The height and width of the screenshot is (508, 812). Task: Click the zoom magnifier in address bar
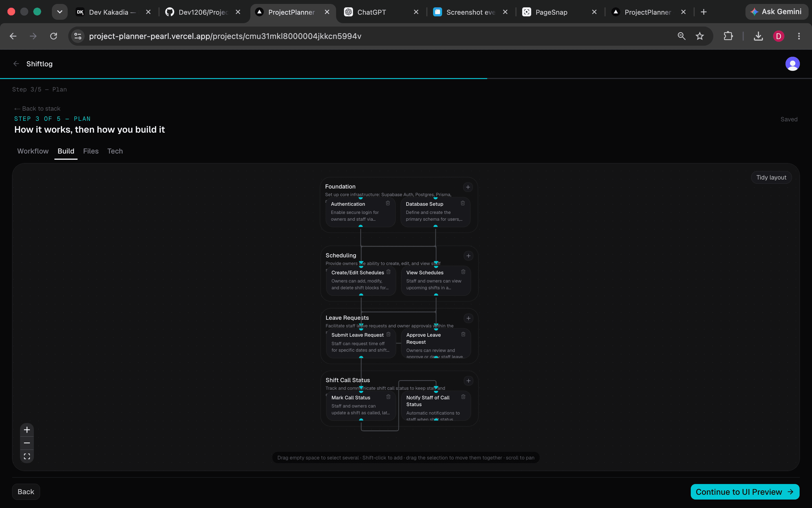coord(681,36)
